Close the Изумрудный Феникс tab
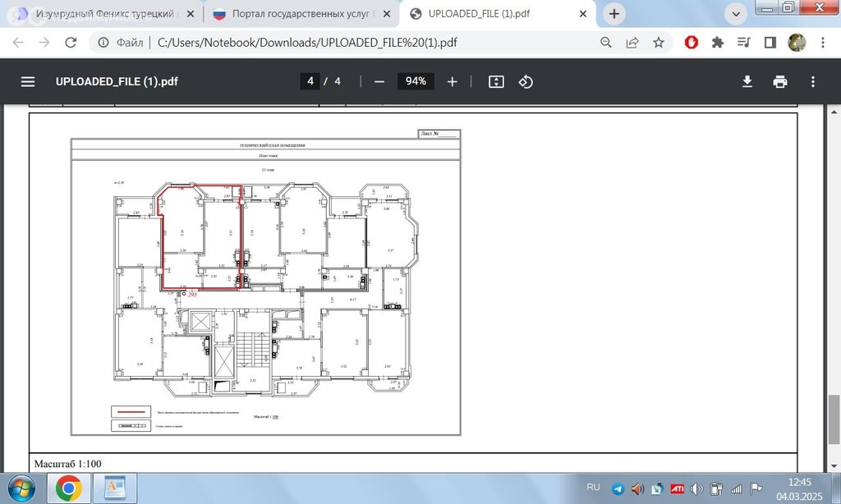Screen dimensions: 841x504 click(191, 15)
